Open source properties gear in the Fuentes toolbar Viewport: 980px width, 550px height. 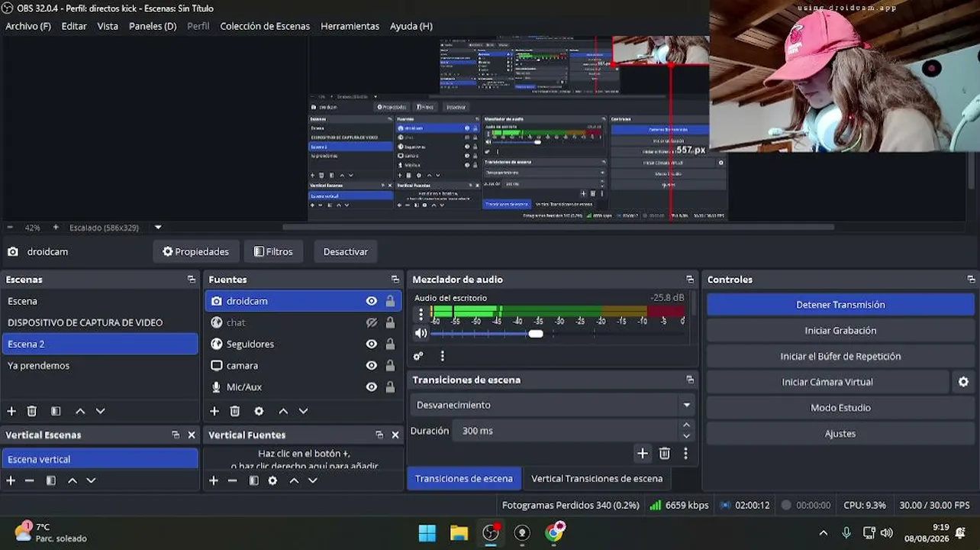259,411
